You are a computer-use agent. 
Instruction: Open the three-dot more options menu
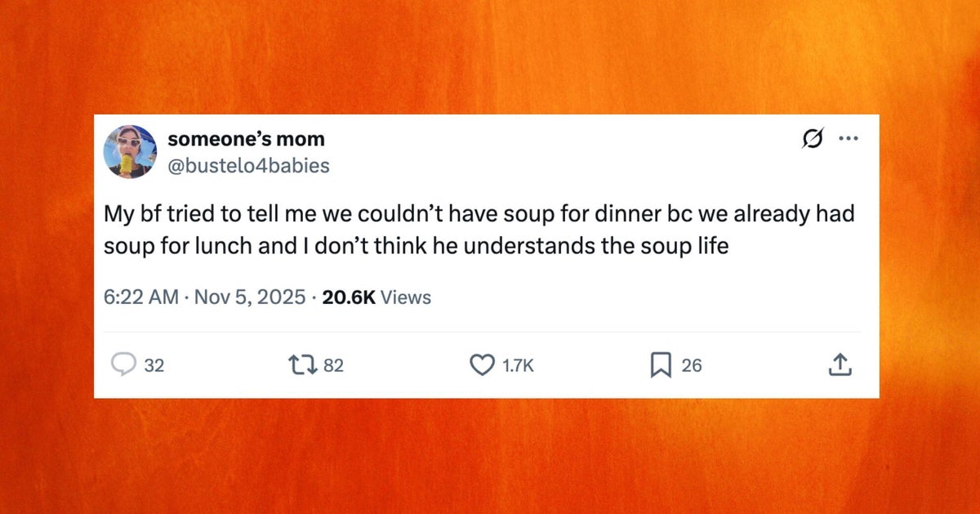click(849, 139)
